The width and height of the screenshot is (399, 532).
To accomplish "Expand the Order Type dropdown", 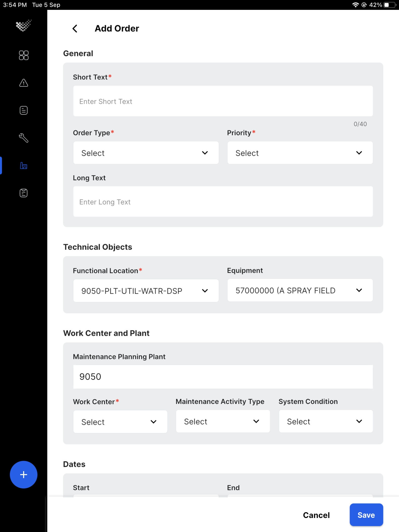I will coord(146,153).
